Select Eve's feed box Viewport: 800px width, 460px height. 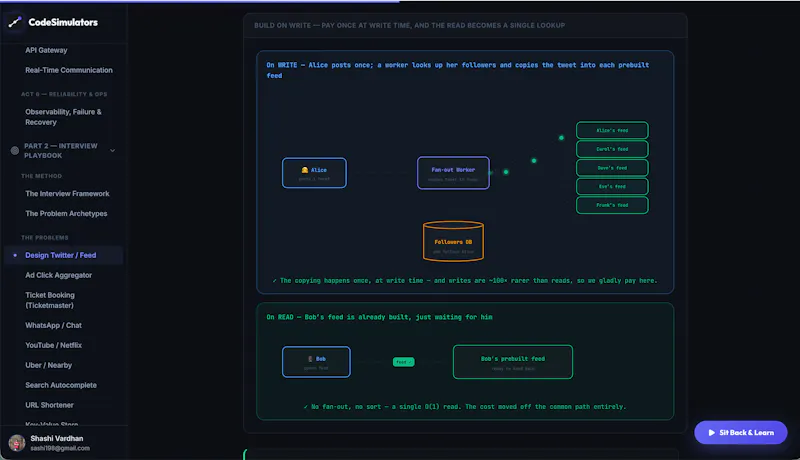coord(612,186)
